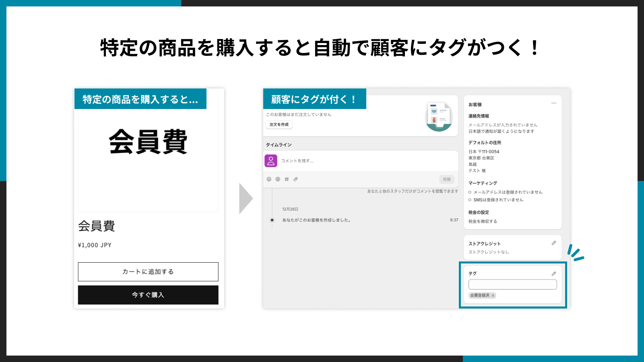
Task: Click the カートに追加する button
Action: 148,271
